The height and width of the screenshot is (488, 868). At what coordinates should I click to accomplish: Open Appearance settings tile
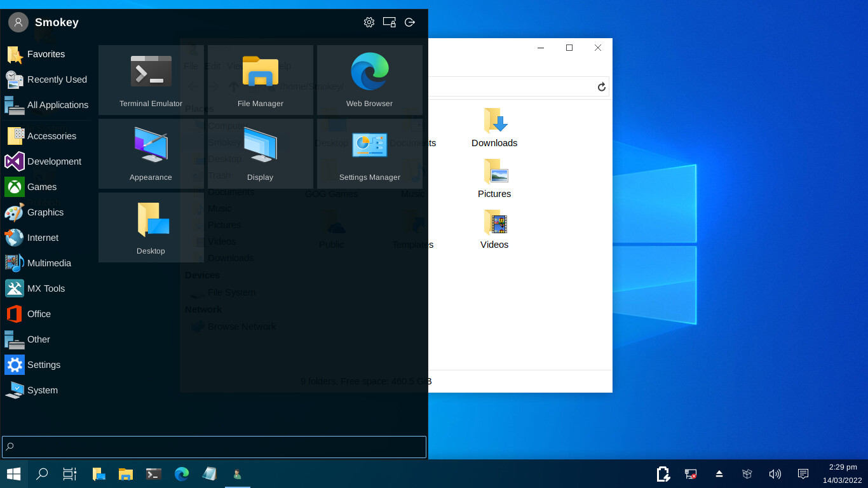coord(151,153)
